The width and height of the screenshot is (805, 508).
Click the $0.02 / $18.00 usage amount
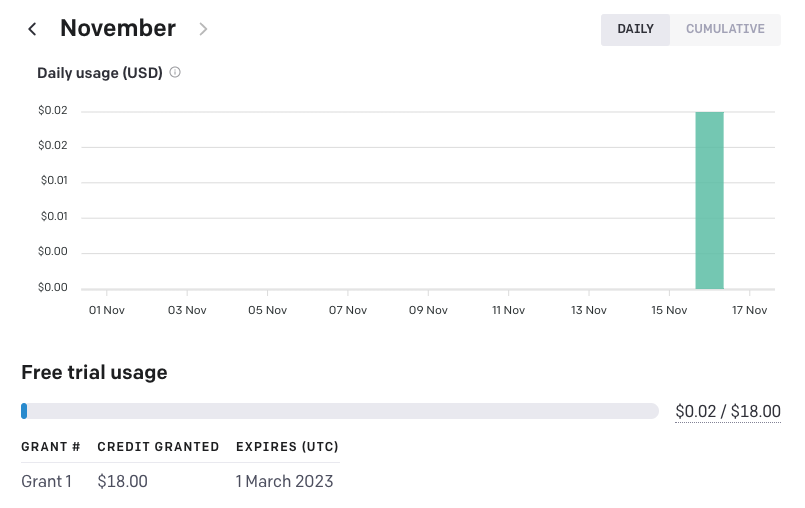click(728, 411)
